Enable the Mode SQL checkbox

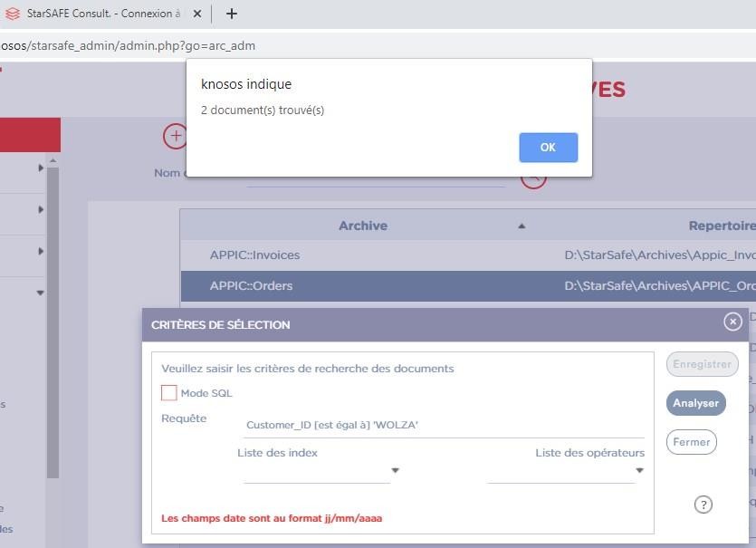point(169,393)
